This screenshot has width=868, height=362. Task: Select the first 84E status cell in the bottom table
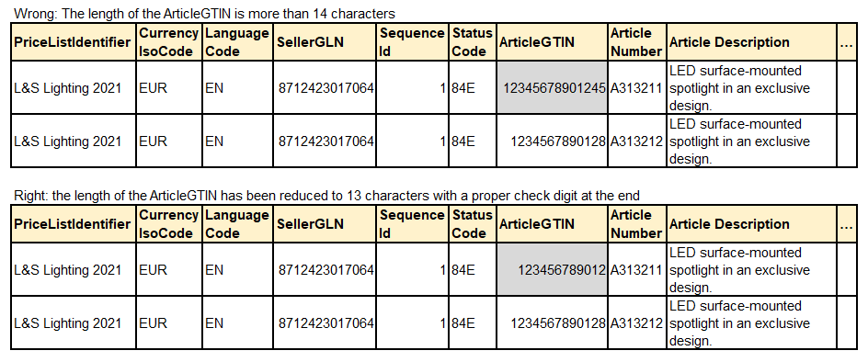[x=473, y=269]
